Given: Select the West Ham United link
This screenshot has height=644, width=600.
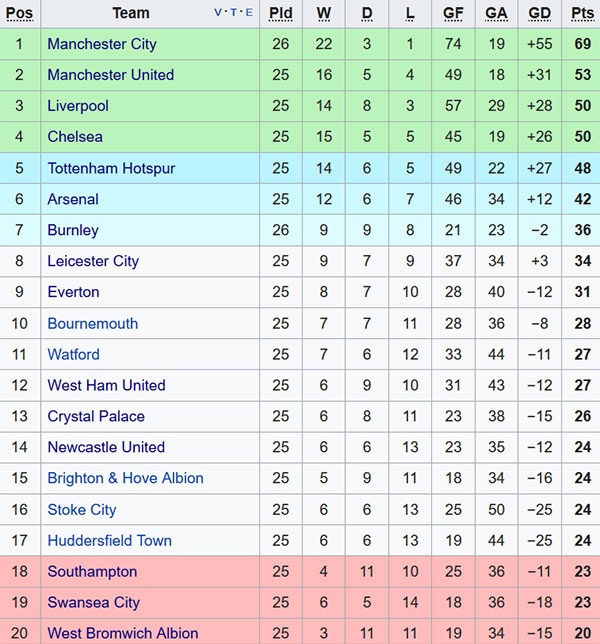Looking at the screenshot, I should (x=106, y=385).
